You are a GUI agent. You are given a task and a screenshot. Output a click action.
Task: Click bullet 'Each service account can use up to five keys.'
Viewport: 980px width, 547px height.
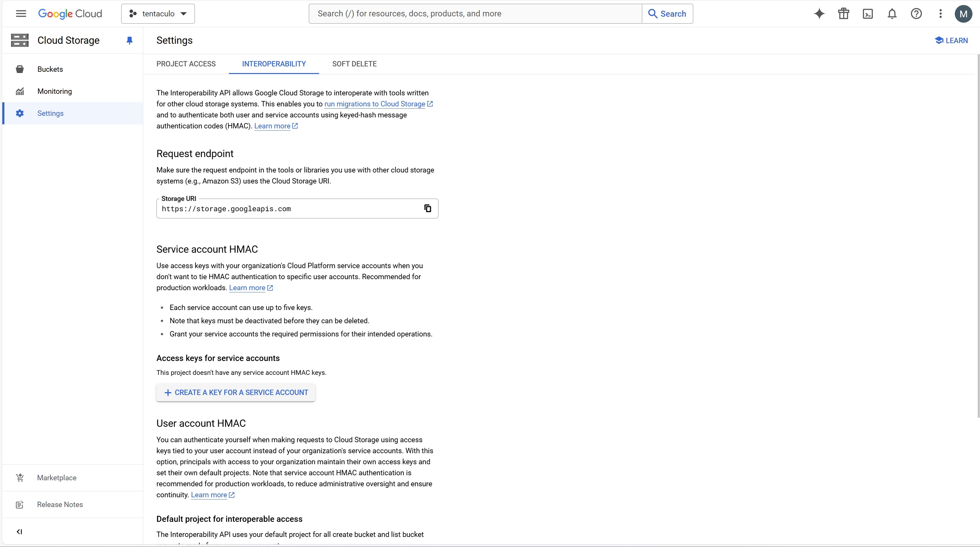tap(241, 308)
